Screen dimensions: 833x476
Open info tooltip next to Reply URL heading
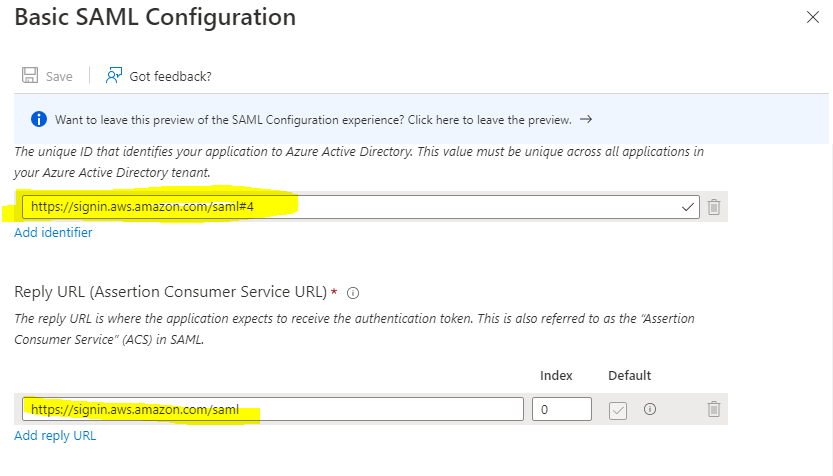click(x=353, y=293)
